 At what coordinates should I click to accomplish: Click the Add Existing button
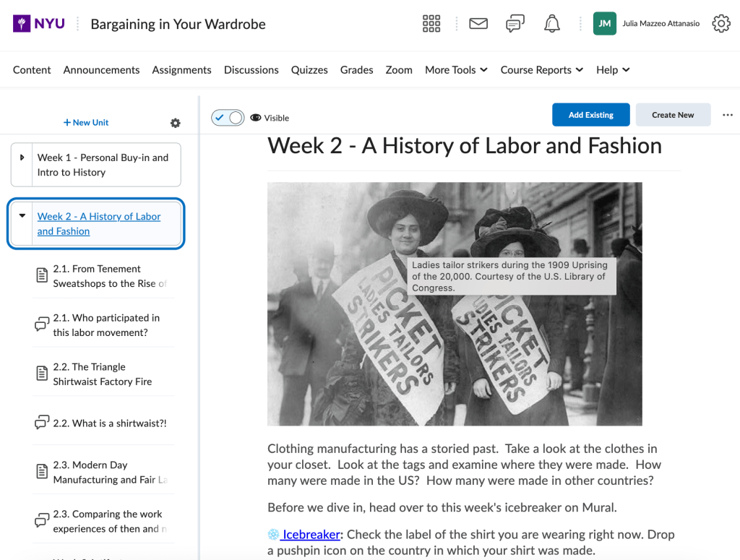(x=590, y=115)
